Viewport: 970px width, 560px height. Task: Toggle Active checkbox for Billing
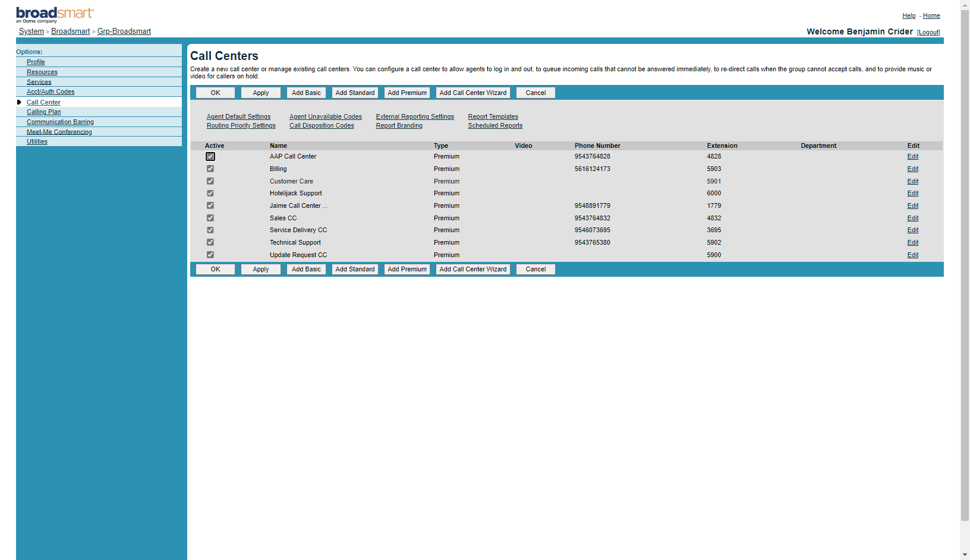210,169
